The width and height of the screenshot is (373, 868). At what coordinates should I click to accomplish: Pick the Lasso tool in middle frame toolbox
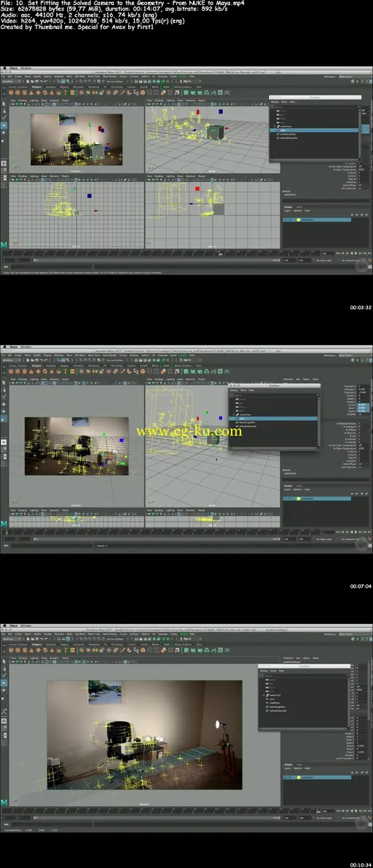[x=4, y=390]
